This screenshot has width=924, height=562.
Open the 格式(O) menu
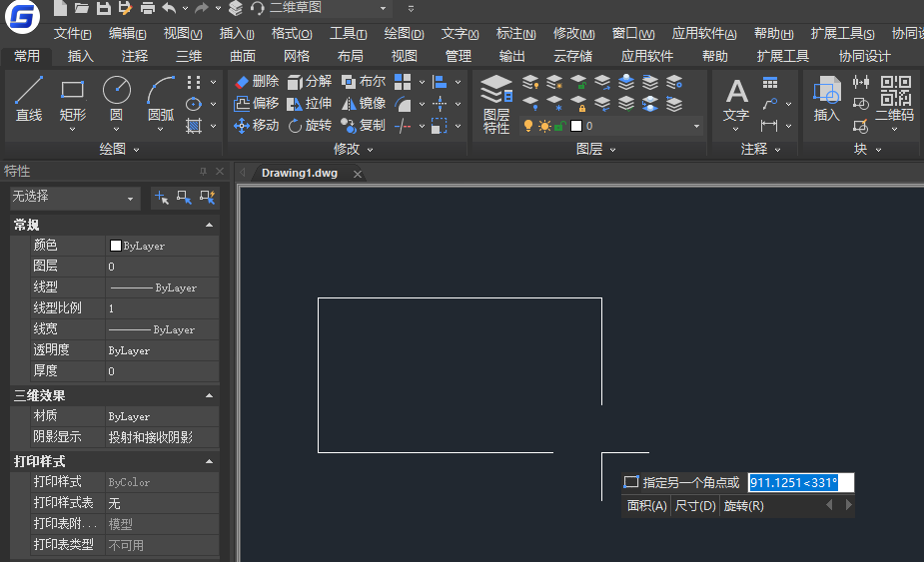(x=292, y=34)
